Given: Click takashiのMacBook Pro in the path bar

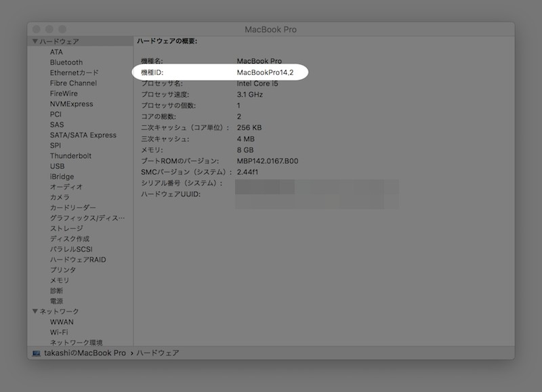Looking at the screenshot, I should point(85,353).
